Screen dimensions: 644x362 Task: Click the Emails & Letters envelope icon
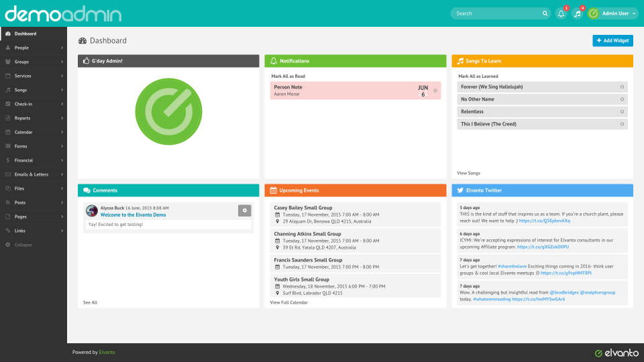tap(8, 174)
